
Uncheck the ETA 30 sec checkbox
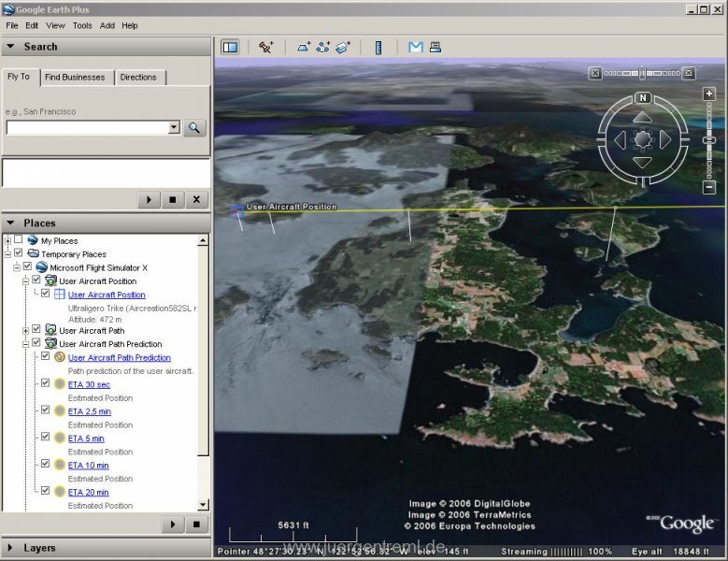(x=45, y=383)
